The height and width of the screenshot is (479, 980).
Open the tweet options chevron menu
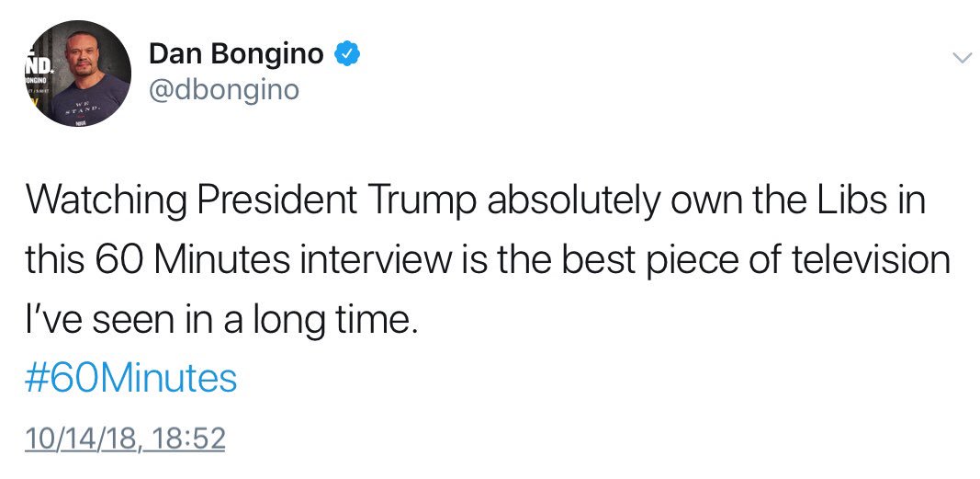pos(961,58)
